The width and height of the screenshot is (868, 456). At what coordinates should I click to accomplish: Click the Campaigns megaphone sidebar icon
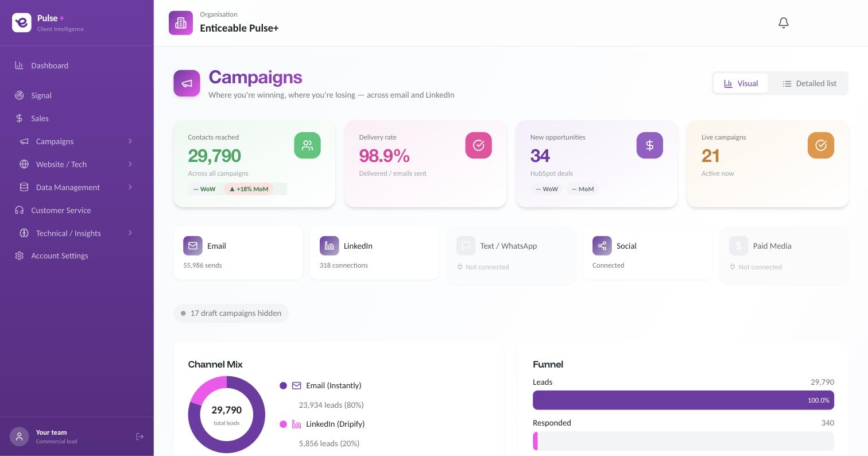pos(24,141)
